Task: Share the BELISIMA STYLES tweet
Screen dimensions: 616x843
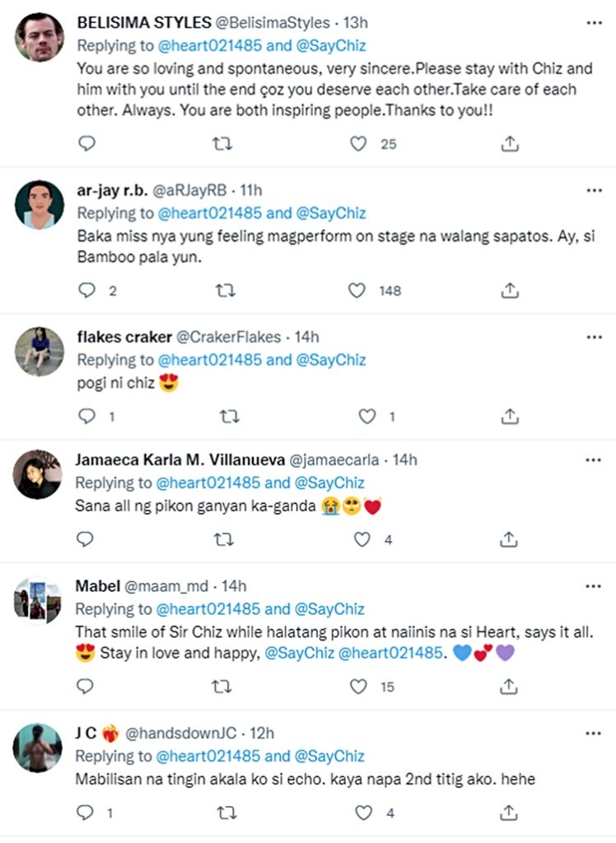Action: 510,144
